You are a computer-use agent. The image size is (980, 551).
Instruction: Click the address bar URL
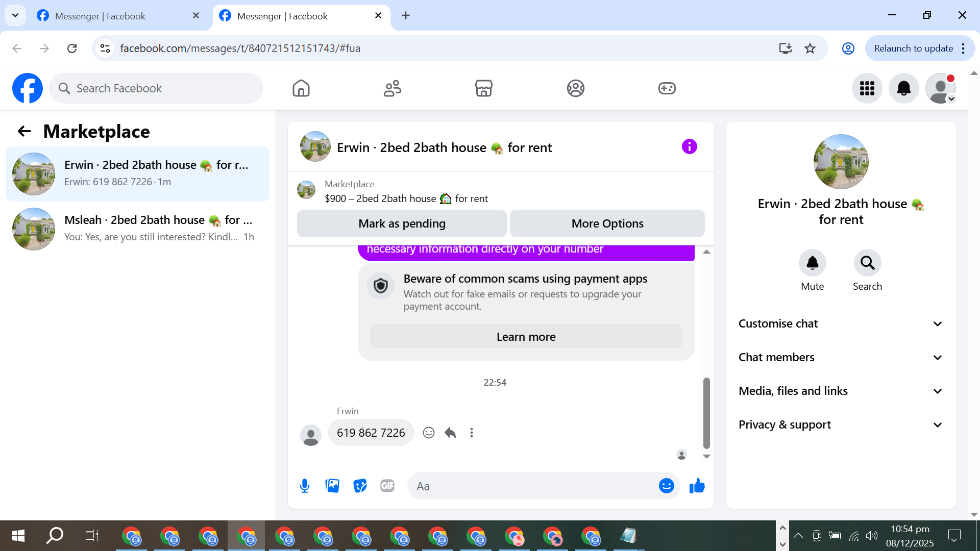240,48
